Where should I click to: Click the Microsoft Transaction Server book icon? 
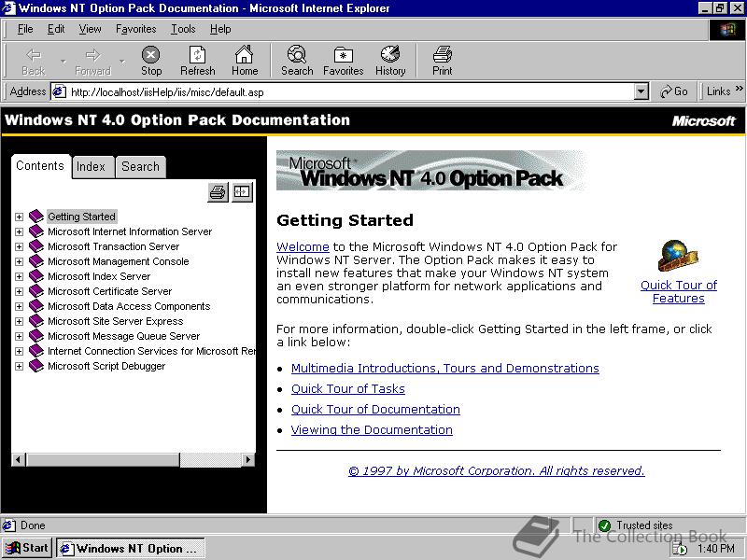point(36,246)
